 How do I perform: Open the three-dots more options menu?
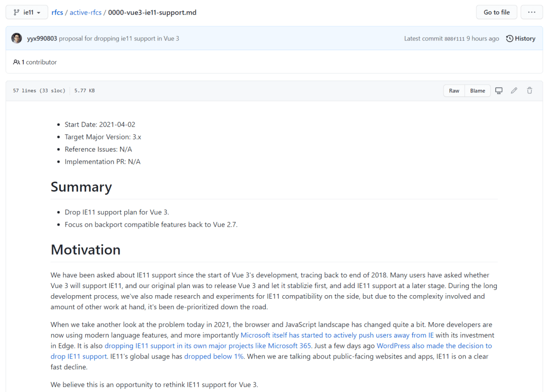[x=531, y=12]
